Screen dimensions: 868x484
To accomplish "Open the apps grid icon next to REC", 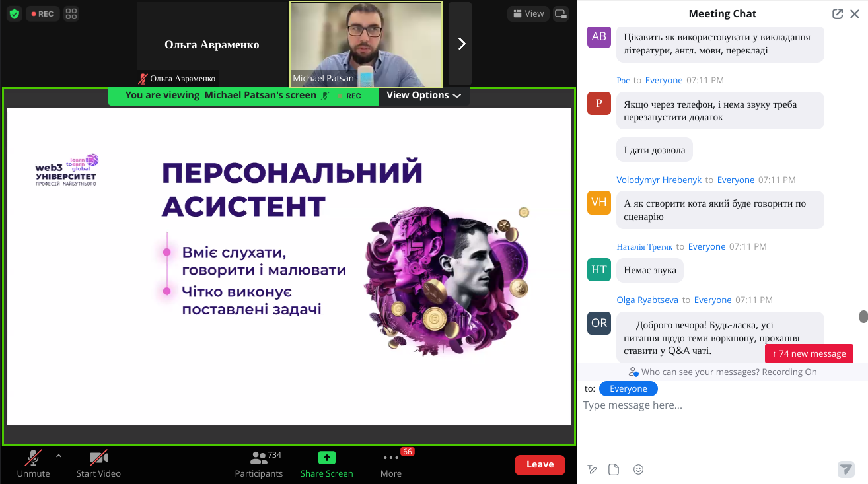I will point(71,14).
